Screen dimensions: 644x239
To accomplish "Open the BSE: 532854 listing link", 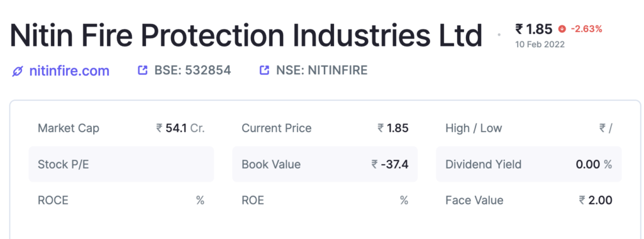I will point(192,70).
